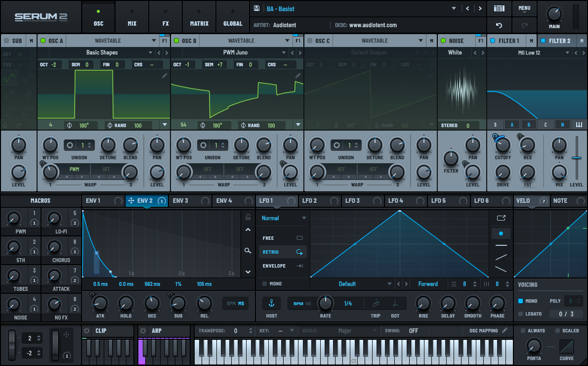Enable the OSC C oscillator
Screen dimensions: 588x366
coord(311,41)
